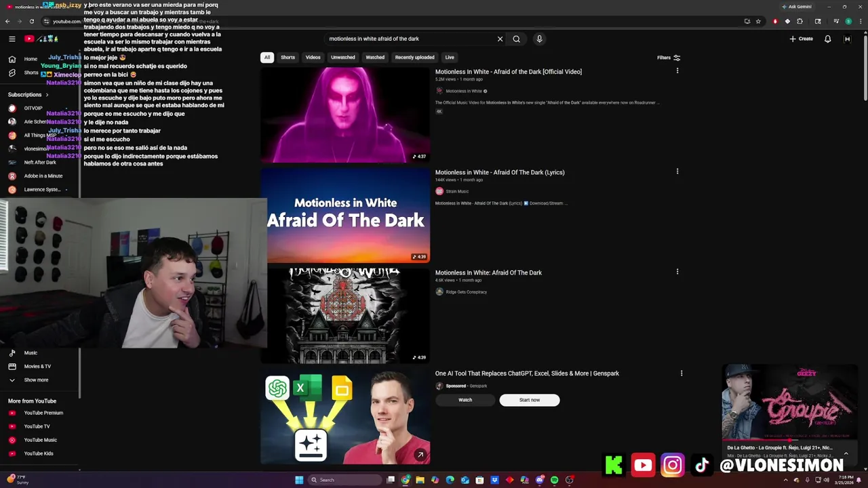
Task: Open the 'La Groupie' media player thumbnail
Action: tap(790, 403)
